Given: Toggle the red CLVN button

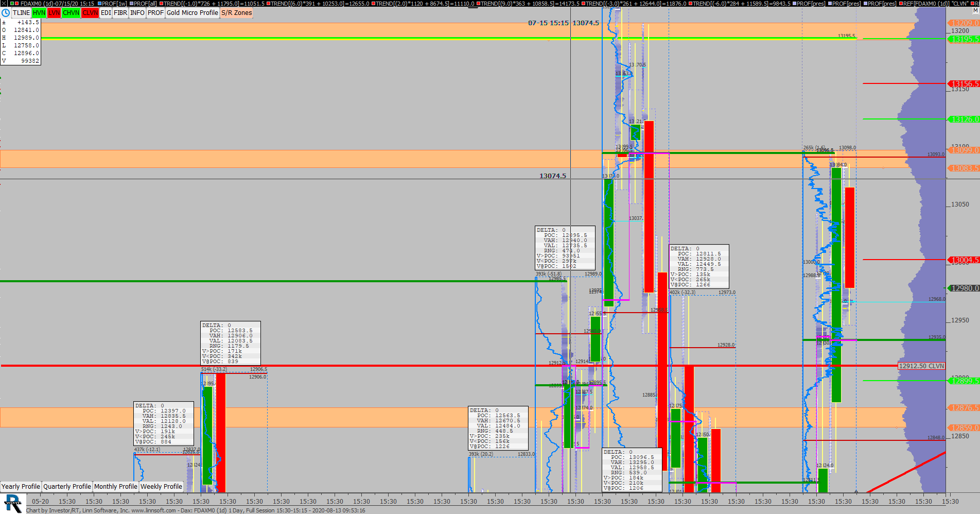Looking at the screenshot, I should (x=90, y=13).
